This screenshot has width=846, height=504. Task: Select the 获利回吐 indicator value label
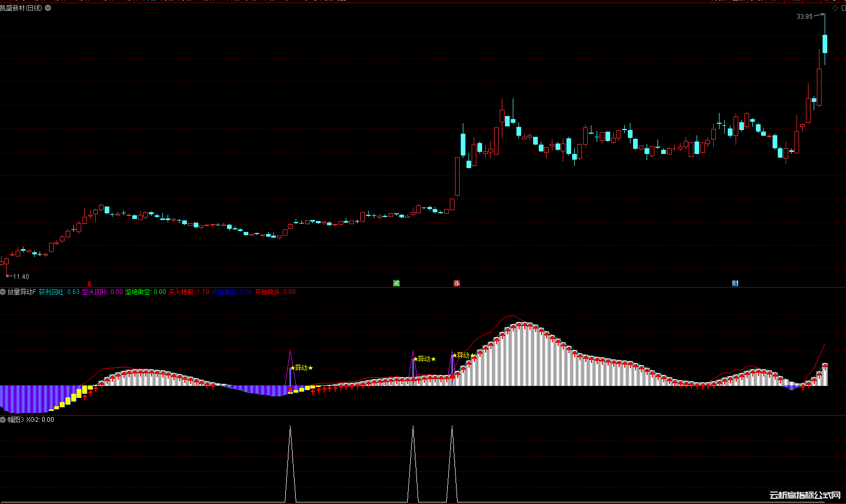59,292
